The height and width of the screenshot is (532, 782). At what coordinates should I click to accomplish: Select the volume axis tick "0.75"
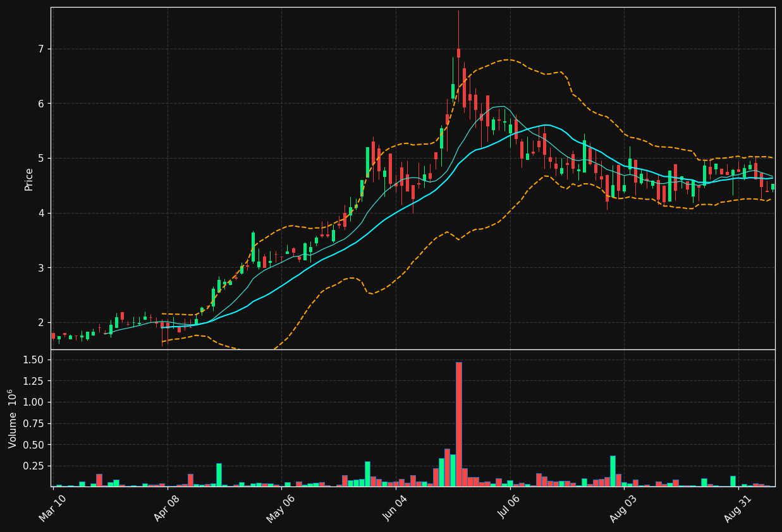pos(34,423)
